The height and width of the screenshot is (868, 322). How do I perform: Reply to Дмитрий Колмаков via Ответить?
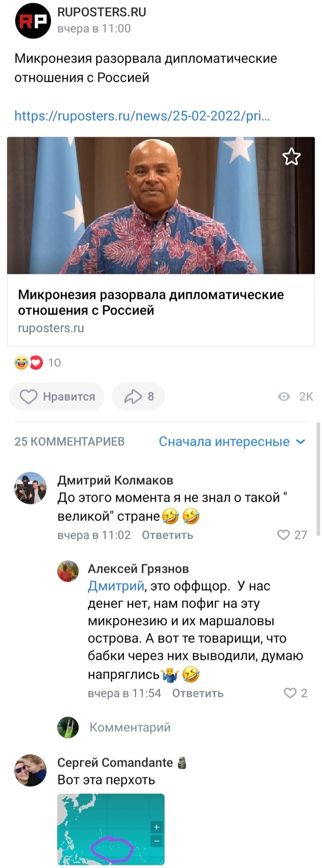click(167, 534)
